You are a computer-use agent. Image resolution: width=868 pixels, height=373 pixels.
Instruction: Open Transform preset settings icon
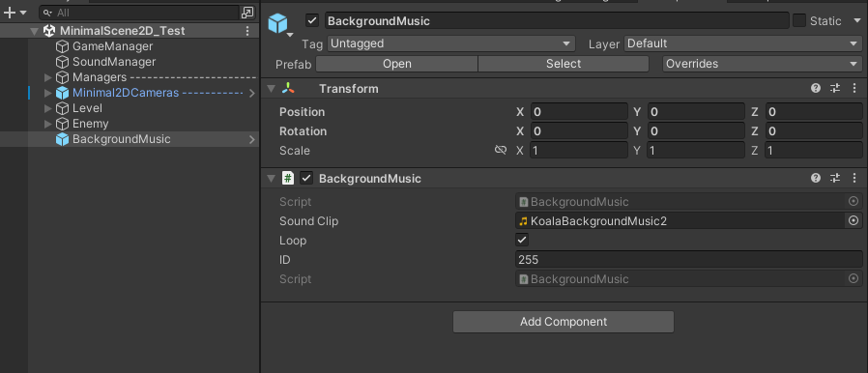pos(835,88)
